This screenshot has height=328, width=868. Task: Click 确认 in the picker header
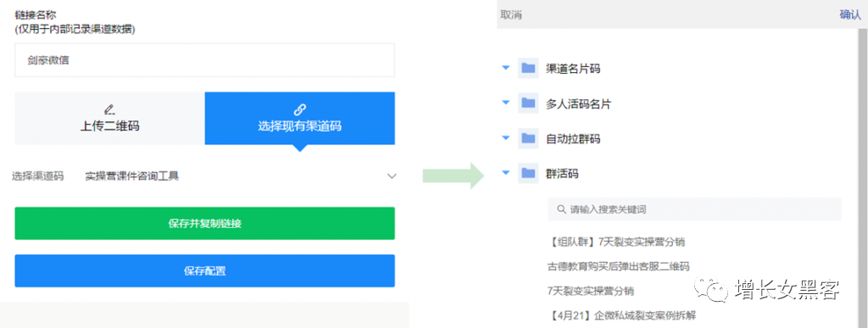point(850,15)
